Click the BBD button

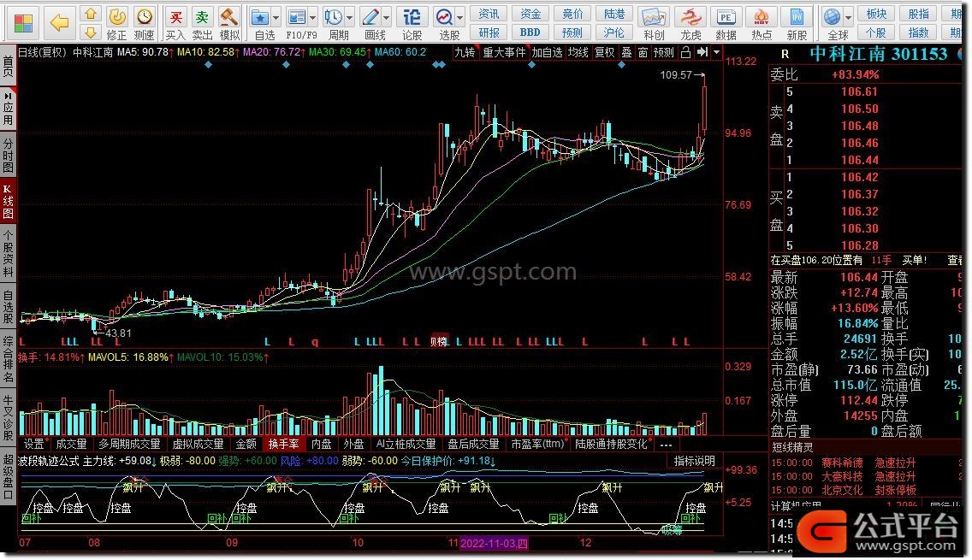pyautogui.click(x=530, y=32)
